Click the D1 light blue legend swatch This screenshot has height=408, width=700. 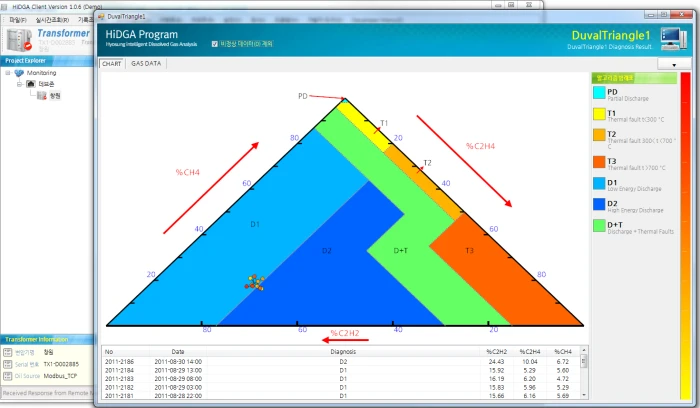pos(599,183)
